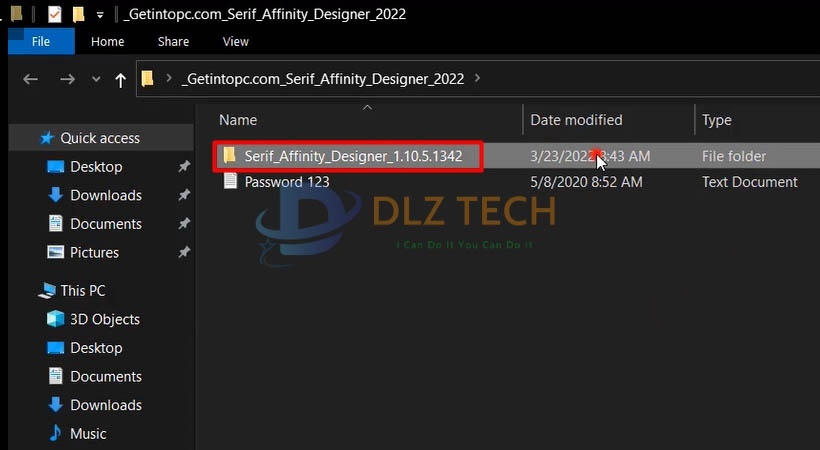Click _Getintopc.com path segment in address bar

(x=323, y=79)
